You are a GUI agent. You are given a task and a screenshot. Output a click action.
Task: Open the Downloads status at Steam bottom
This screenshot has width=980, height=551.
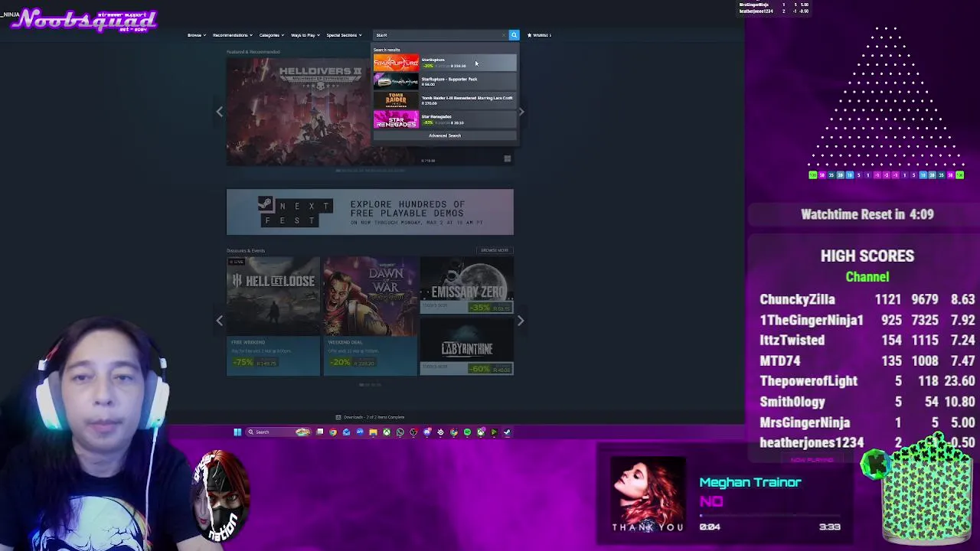point(370,417)
